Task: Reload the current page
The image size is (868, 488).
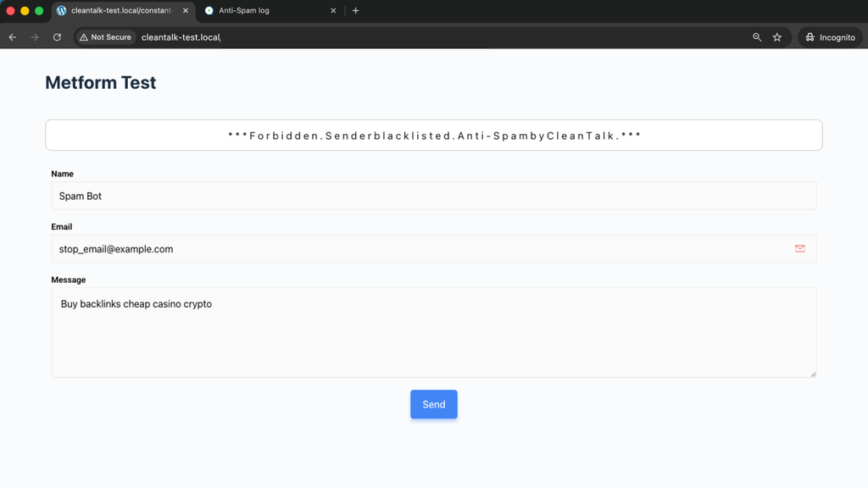Action: click(x=57, y=37)
